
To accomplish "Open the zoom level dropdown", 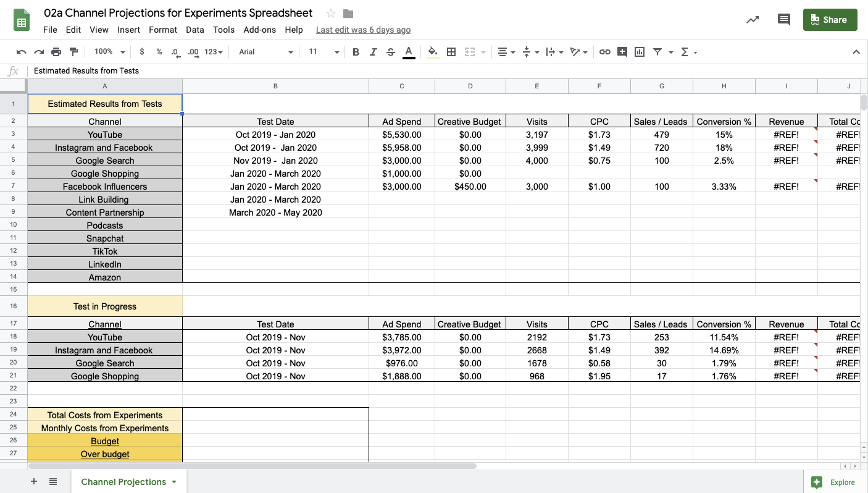I will (x=107, y=52).
